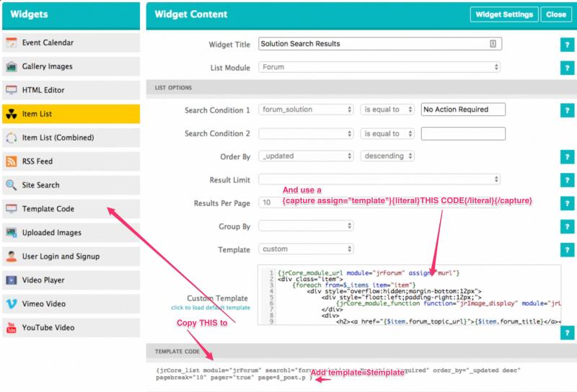The image size is (577, 392).
Task: Click the Results Per Page input
Action: click(269, 203)
